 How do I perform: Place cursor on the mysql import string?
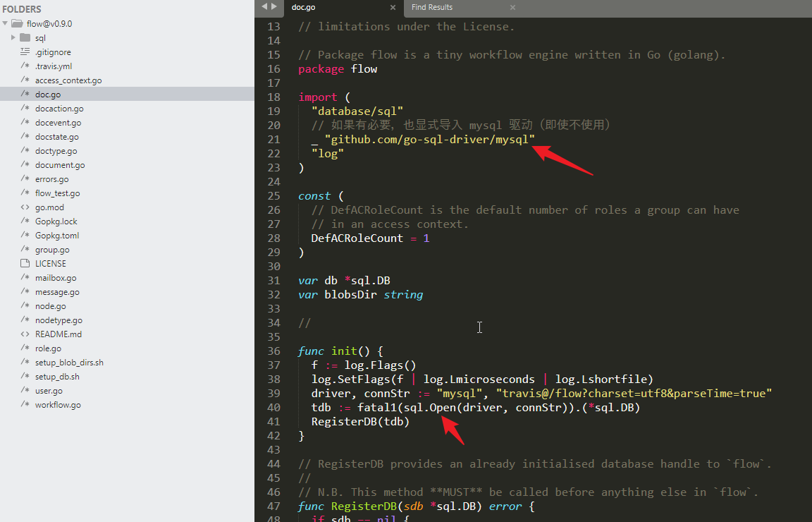click(x=429, y=140)
